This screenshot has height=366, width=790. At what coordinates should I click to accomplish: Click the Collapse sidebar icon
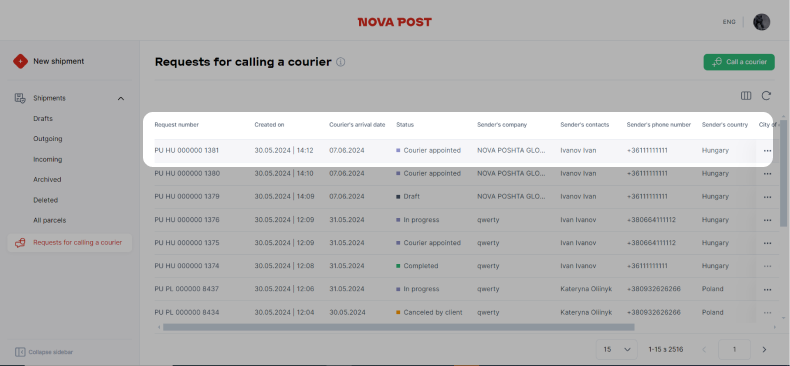(x=20, y=352)
